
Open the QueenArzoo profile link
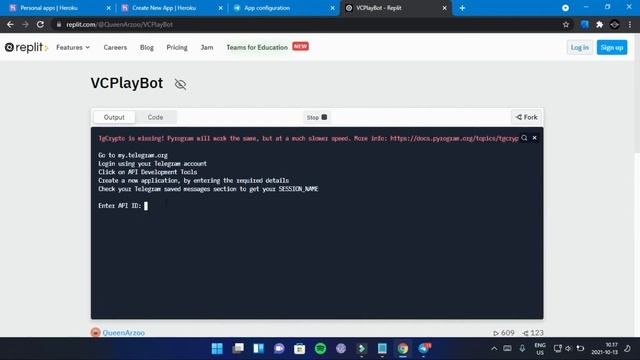(124, 333)
